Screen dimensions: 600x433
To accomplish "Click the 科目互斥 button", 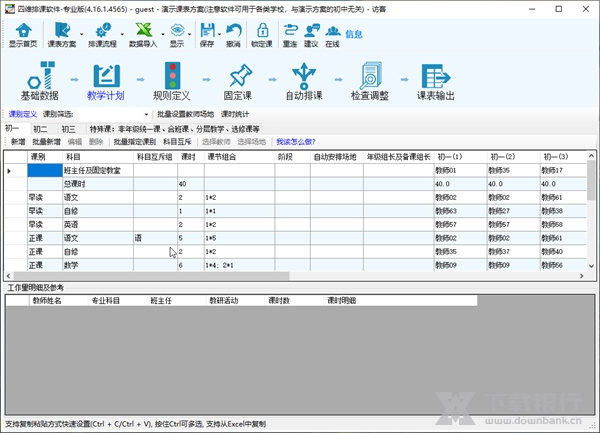I will point(176,142).
